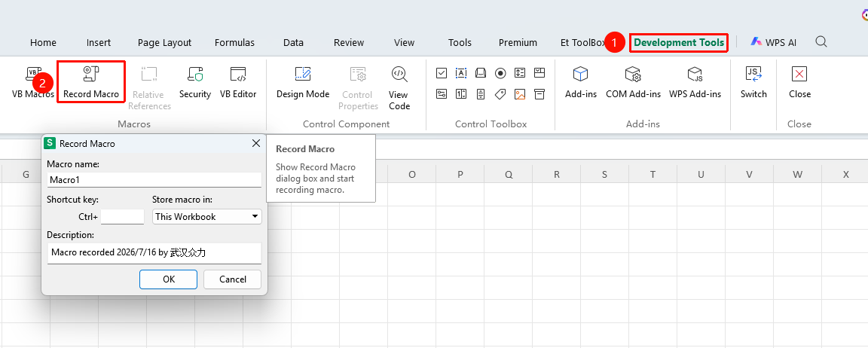The height and width of the screenshot is (348, 868).
Task: Click the Macro name input field
Action: (x=154, y=180)
